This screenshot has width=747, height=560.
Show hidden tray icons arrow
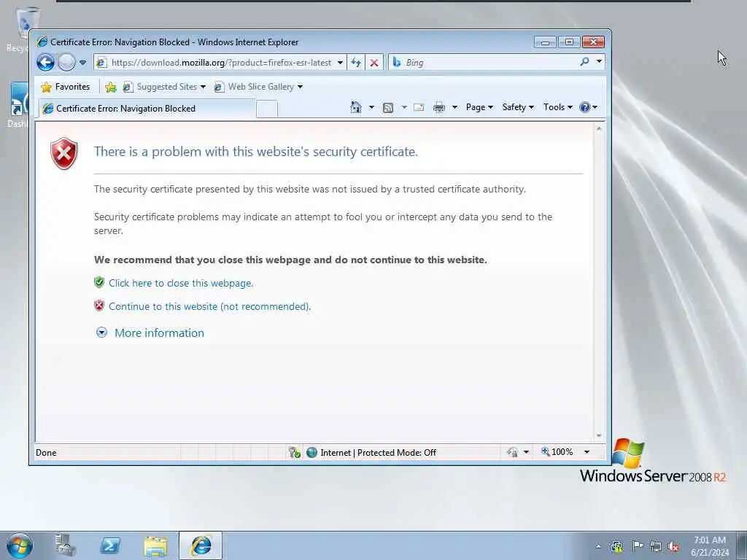click(598, 546)
